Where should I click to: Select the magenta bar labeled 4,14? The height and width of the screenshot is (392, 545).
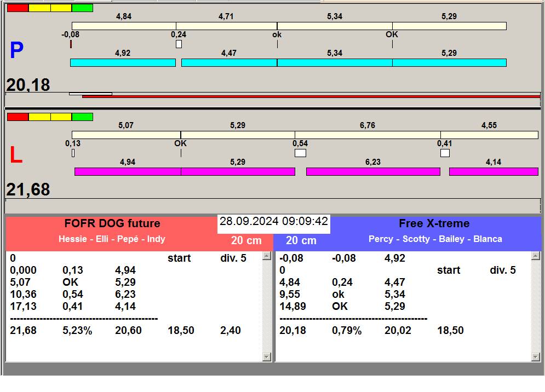pos(494,171)
